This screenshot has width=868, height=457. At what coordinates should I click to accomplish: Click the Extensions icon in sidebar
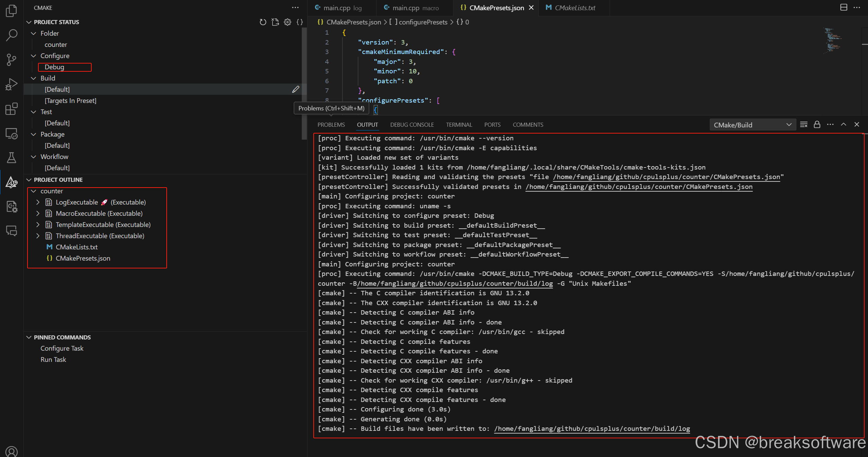(x=12, y=109)
